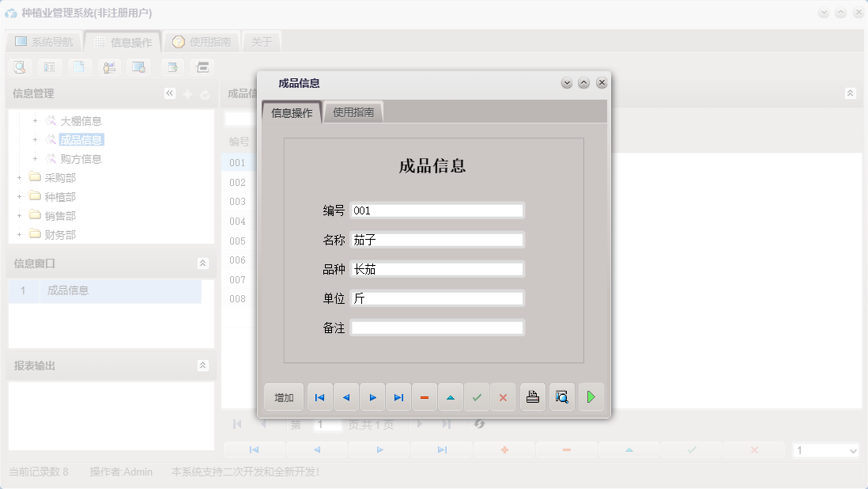Screen dimensions: 868x489
Task: Confirm the record with the green checkmark
Action: [x=477, y=396]
